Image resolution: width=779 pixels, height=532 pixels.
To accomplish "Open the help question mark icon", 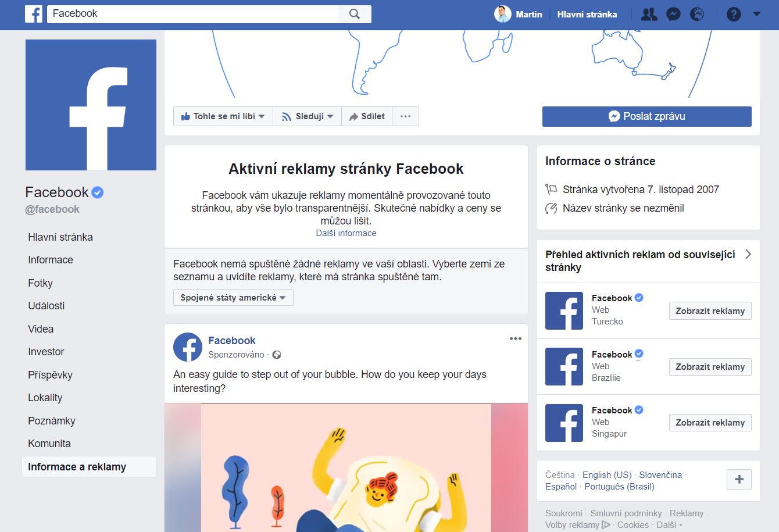I will coord(734,15).
